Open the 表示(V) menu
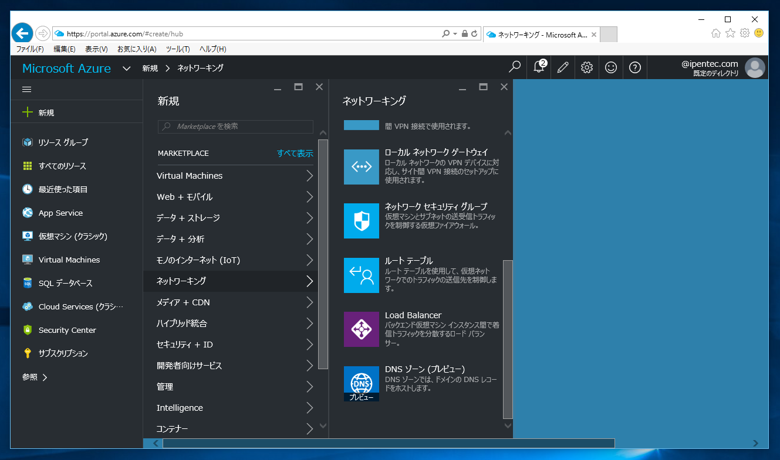The image size is (780, 460). click(x=96, y=49)
